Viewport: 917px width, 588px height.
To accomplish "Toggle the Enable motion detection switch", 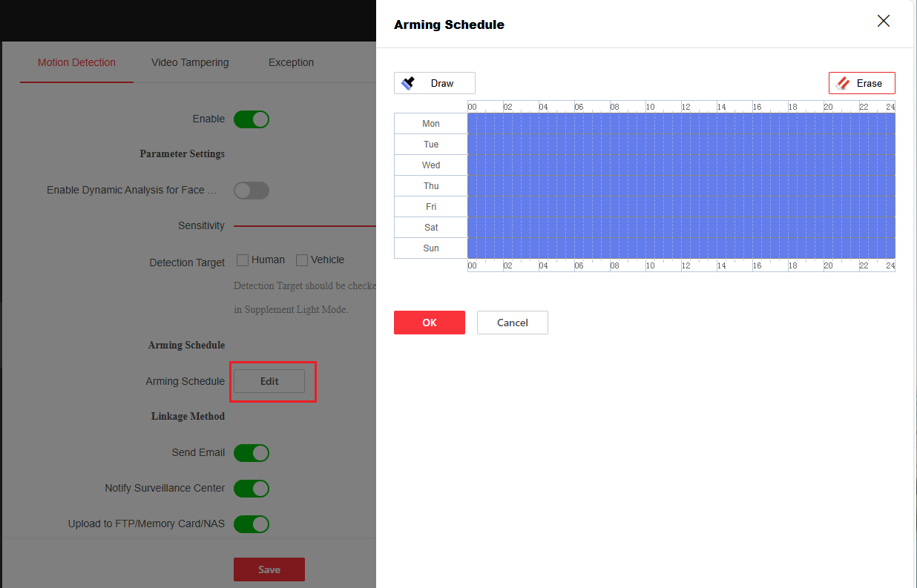I will pyautogui.click(x=251, y=119).
